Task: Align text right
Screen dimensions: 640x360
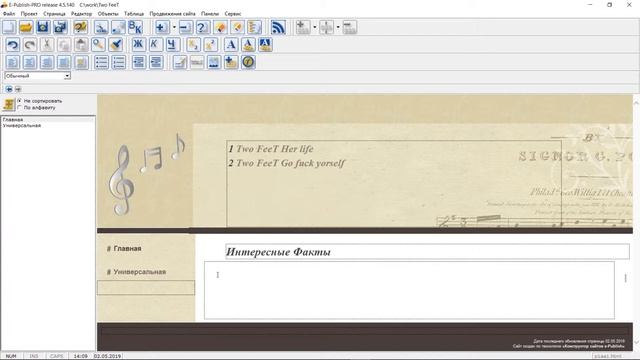Action: click(47, 62)
